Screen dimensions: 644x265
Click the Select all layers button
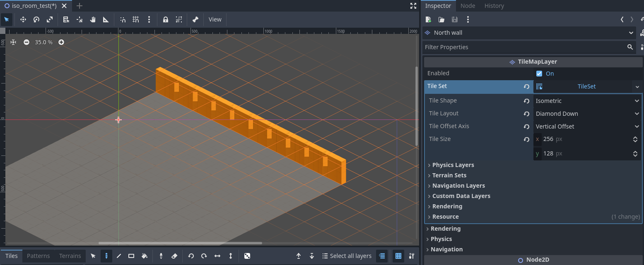click(x=347, y=256)
